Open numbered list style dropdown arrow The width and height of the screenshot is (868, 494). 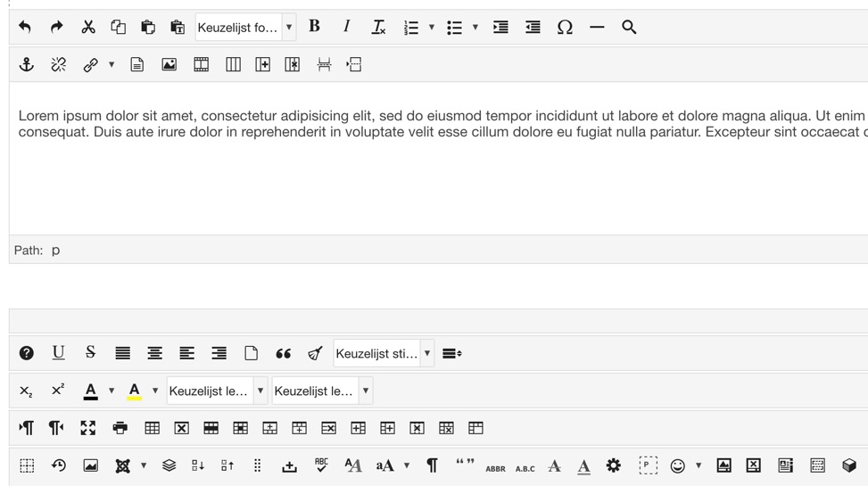(432, 27)
